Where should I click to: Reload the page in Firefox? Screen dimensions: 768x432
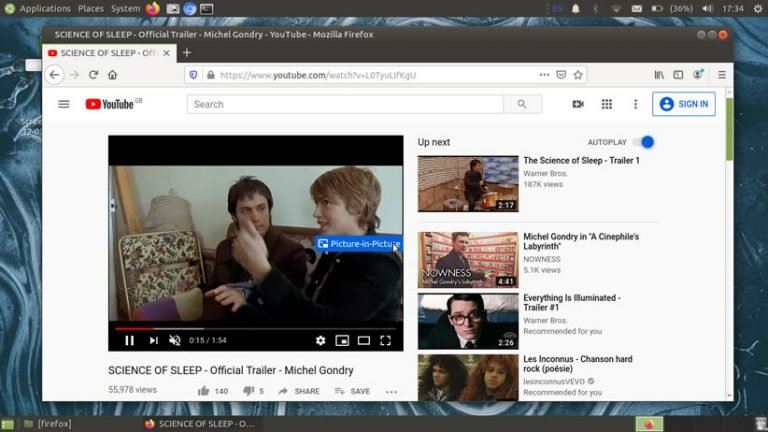pos(93,75)
